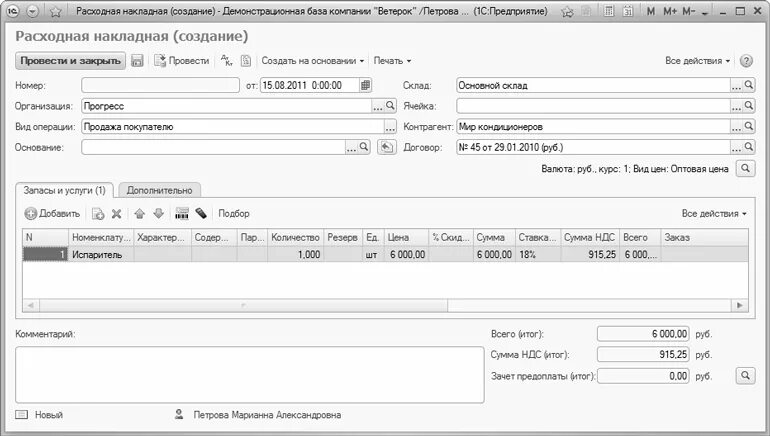This screenshot has height=436, width=770.
Task: Click the left scroll arrow of the table
Action: pyautogui.click(x=31, y=305)
